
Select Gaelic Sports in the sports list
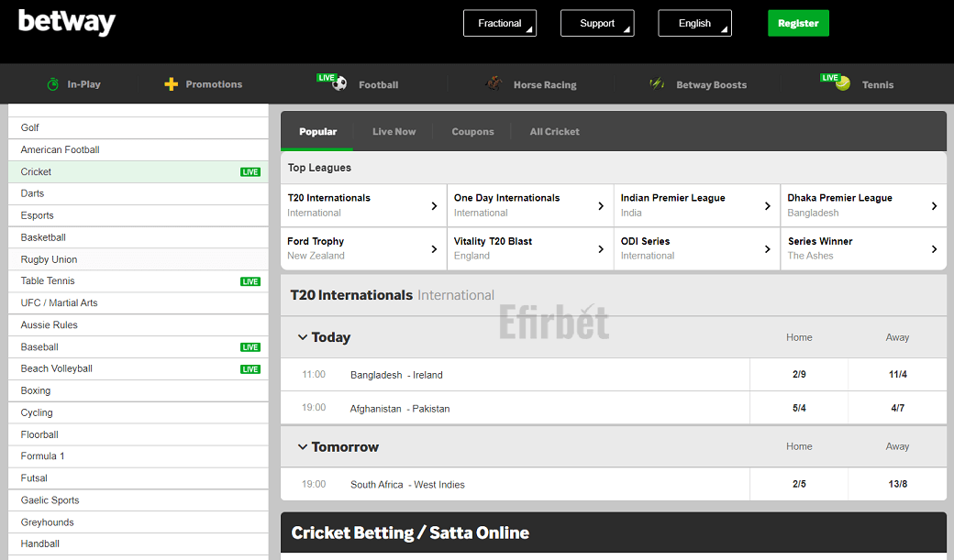pos(139,500)
